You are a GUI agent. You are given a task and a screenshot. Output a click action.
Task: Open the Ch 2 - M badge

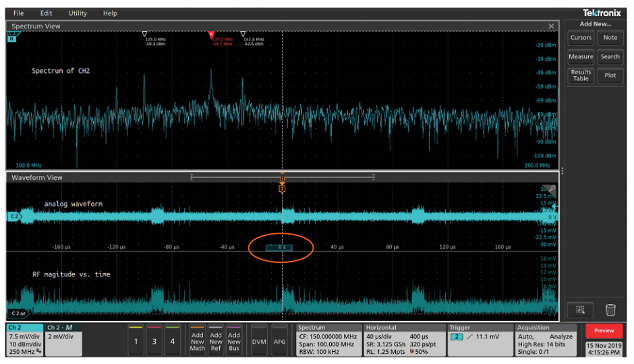pyautogui.click(x=63, y=340)
